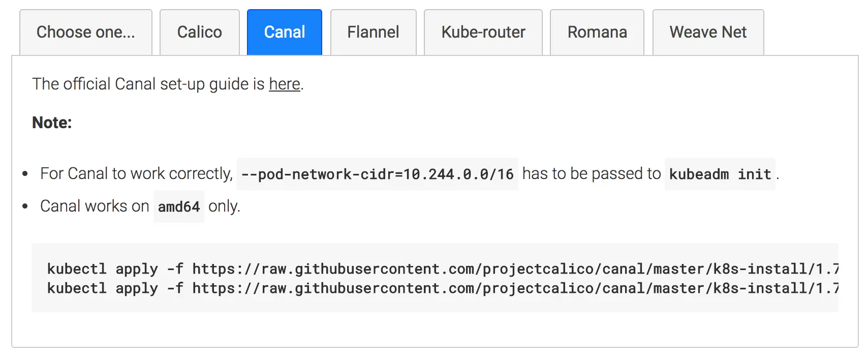Open the 'here' Canal guide link
The width and height of the screenshot is (868, 355).
[284, 84]
